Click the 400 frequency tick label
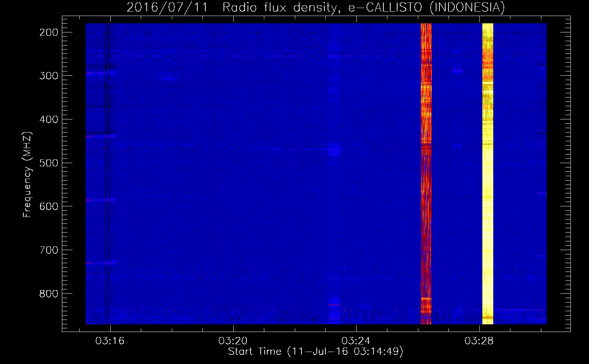The image size is (589, 364). [x=49, y=119]
